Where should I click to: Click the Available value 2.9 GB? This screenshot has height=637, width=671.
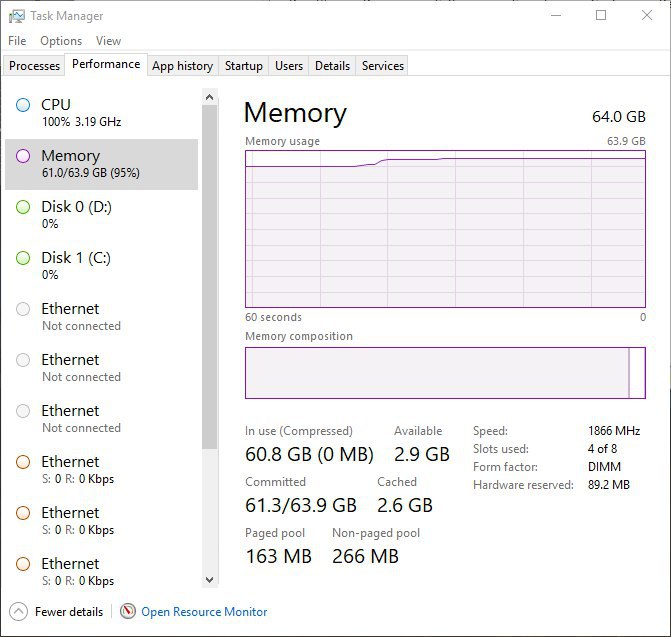click(x=422, y=454)
